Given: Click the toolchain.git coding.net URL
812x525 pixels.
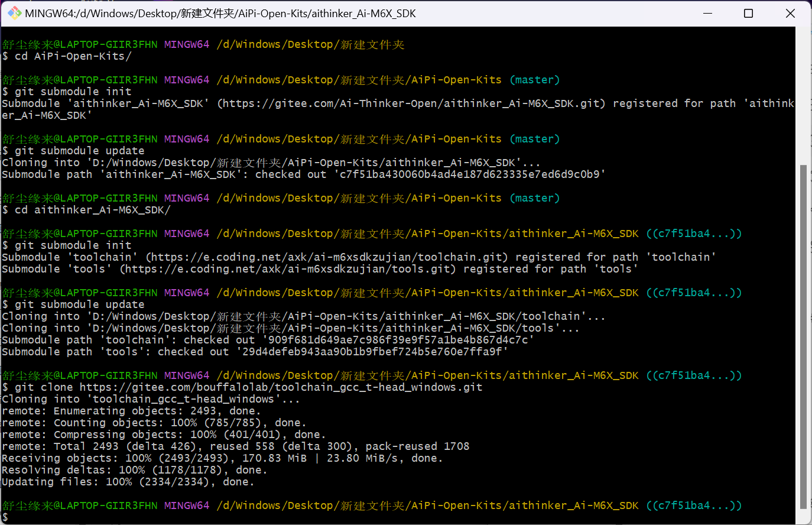Looking at the screenshot, I should point(327,257).
